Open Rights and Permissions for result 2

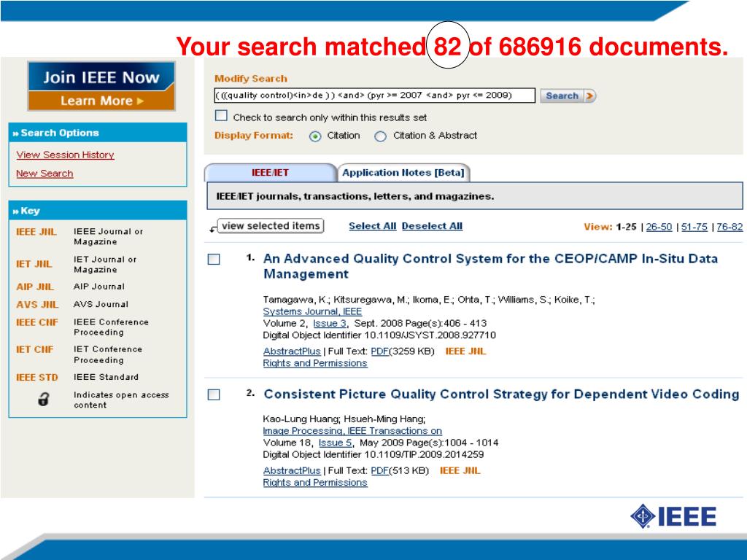click(315, 483)
